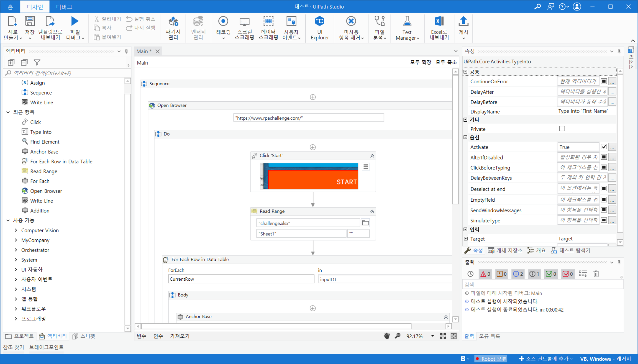Launch 스크린 스크래핑 tool
The image size is (638, 364).
(x=245, y=22)
